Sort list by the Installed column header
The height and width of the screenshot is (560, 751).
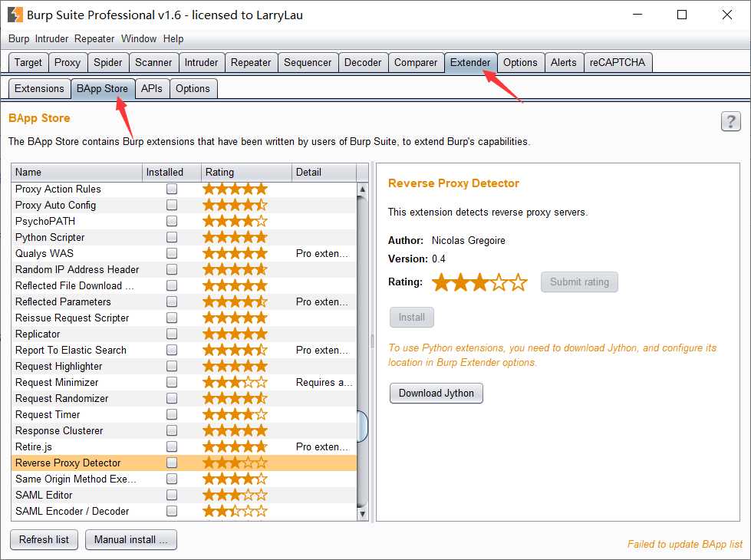point(172,172)
